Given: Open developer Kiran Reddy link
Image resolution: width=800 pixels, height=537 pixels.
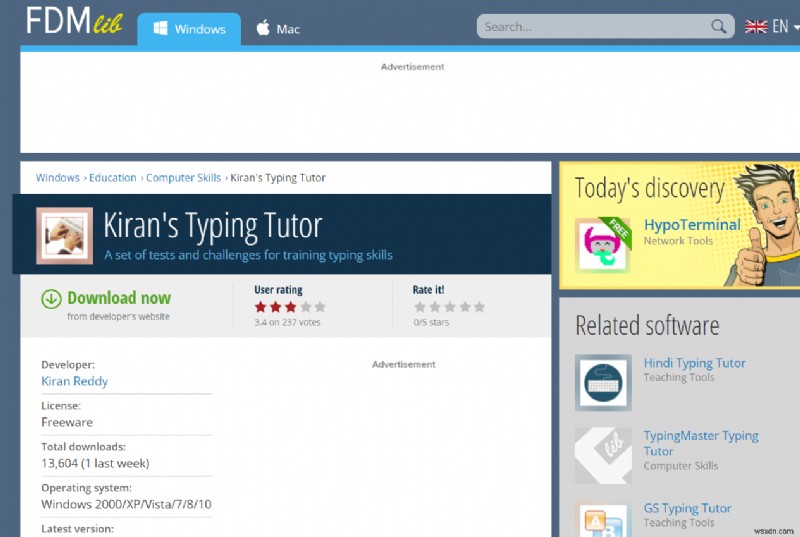Looking at the screenshot, I should pyautogui.click(x=74, y=381).
